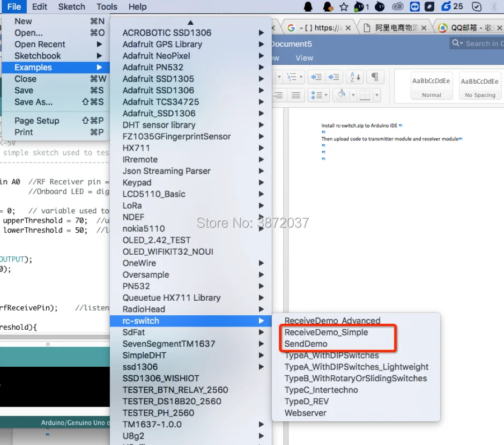The width and height of the screenshot is (504, 445).
Task: Open the chat icon showing 1 notification
Action: coord(361,6)
